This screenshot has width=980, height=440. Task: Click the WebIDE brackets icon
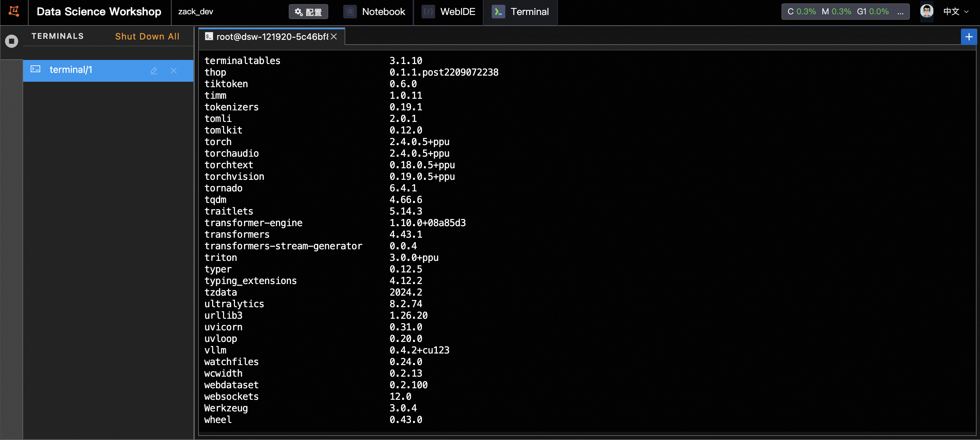coord(428,12)
